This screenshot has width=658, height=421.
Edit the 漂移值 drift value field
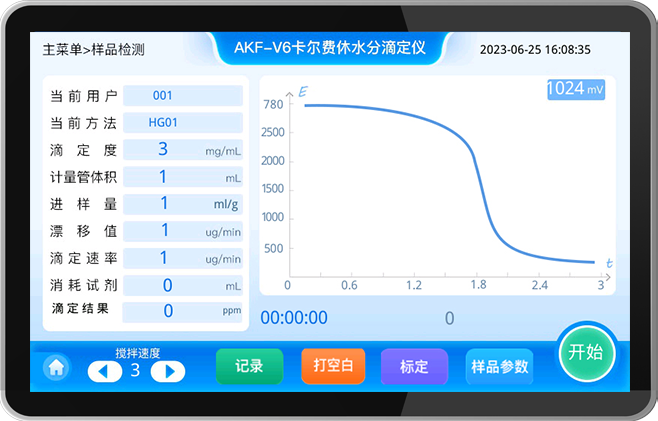click(182, 231)
